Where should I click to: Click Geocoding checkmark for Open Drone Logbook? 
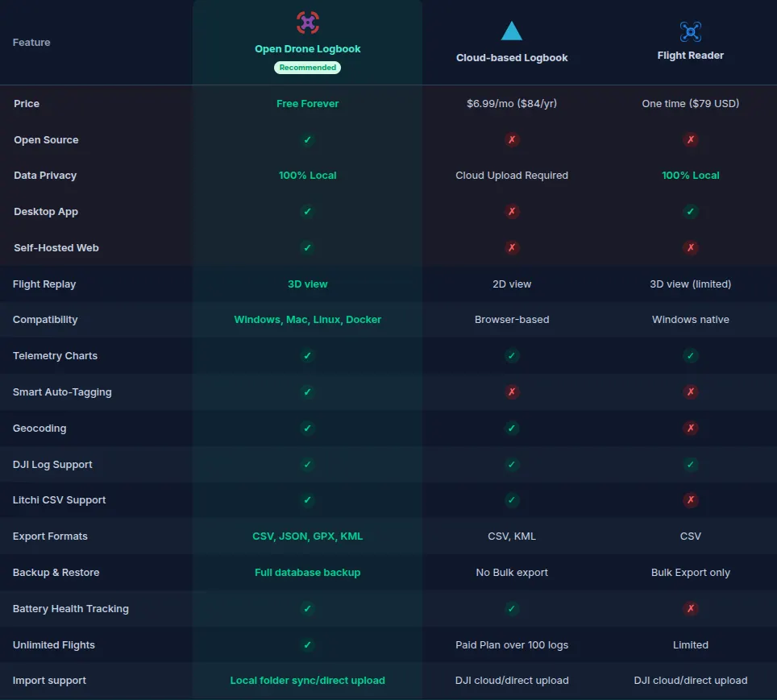[307, 428]
